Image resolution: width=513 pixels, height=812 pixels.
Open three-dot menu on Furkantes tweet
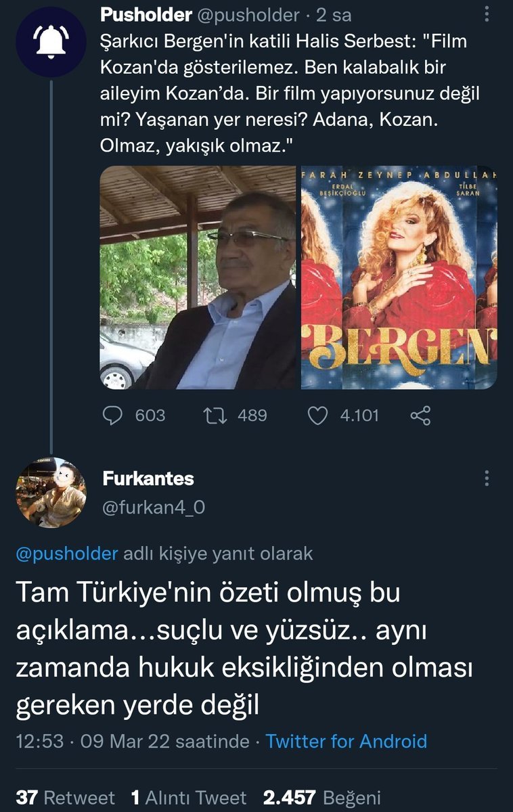point(487,478)
